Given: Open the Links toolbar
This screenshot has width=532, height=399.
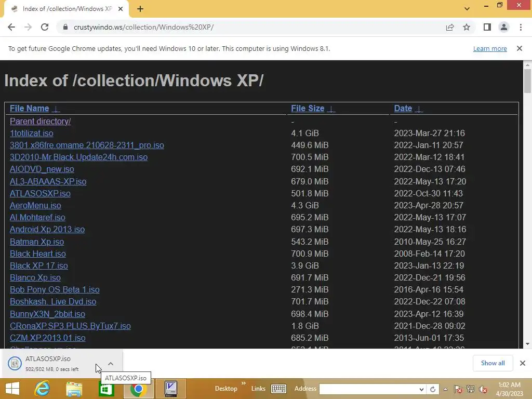Looking at the screenshot, I should point(258,389).
